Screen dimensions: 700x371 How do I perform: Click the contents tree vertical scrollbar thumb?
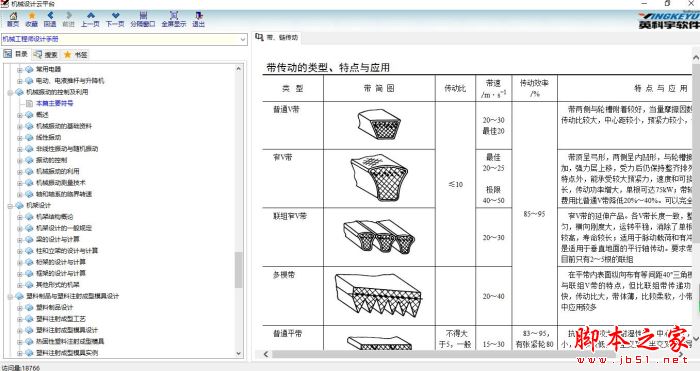coord(239,270)
